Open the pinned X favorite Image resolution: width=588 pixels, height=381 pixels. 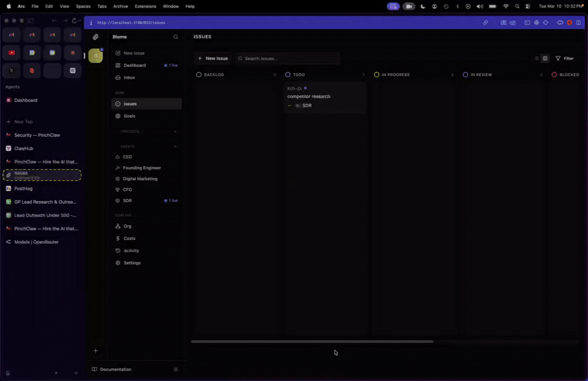point(11,71)
